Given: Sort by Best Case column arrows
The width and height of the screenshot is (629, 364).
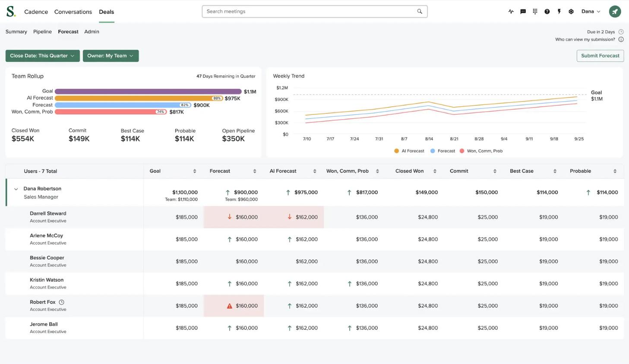Looking at the screenshot, I should 555,171.
